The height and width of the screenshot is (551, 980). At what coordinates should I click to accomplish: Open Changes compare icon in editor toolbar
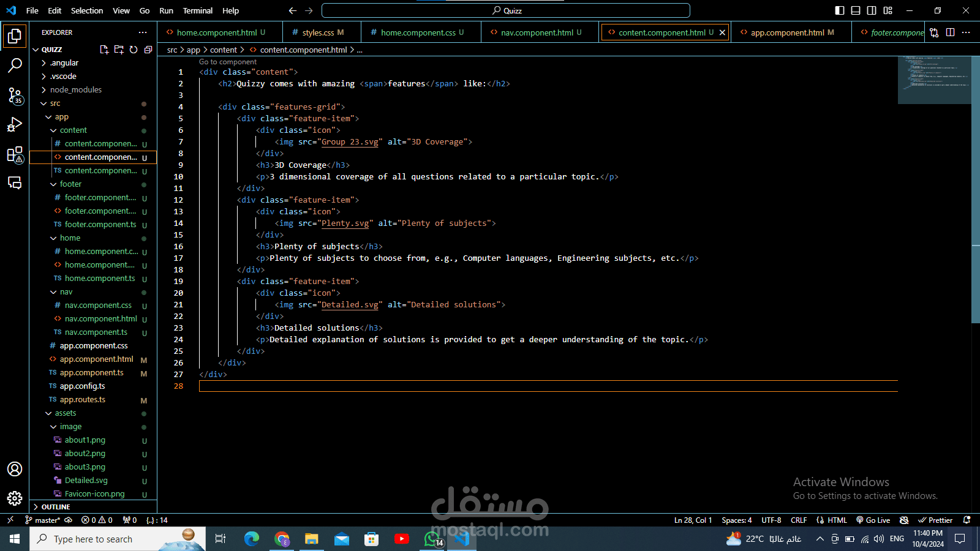(934, 32)
